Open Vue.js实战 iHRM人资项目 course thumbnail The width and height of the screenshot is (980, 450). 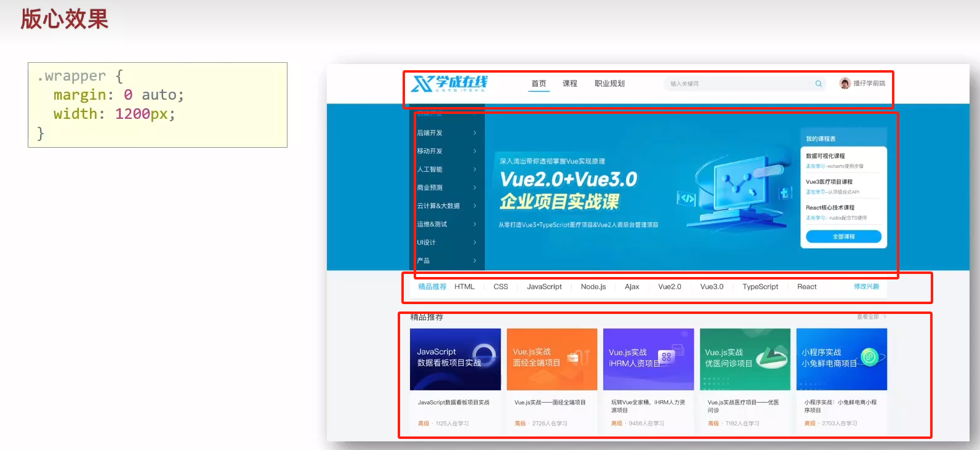(x=648, y=360)
